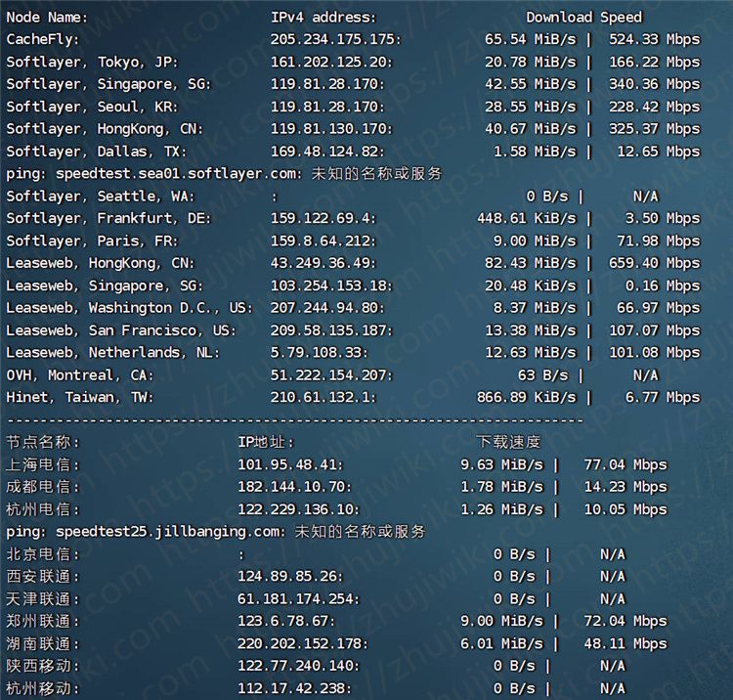This screenshot has height=700, width=733.
Task: Select the 659.40 Mbps value
Action: [x=654, y=263]
